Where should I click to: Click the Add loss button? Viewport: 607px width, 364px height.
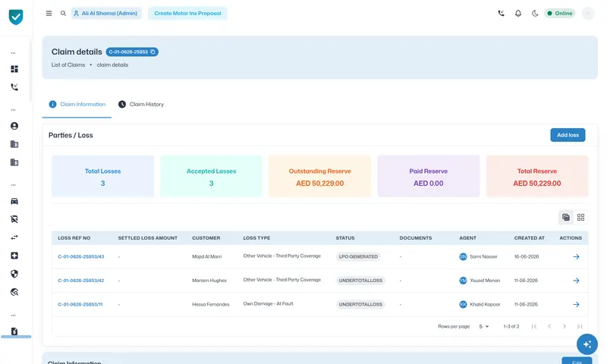point(568,135)
